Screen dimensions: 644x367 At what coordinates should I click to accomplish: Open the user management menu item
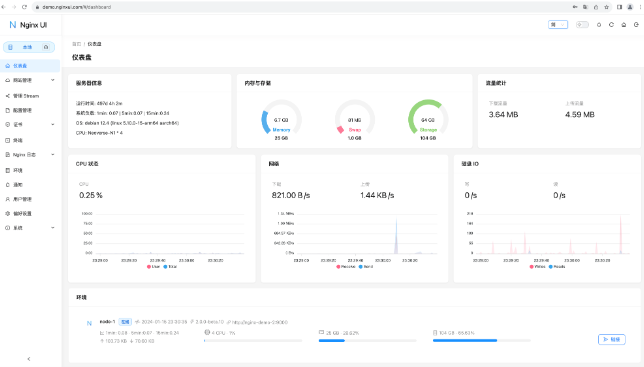click(x=30, y=199)
